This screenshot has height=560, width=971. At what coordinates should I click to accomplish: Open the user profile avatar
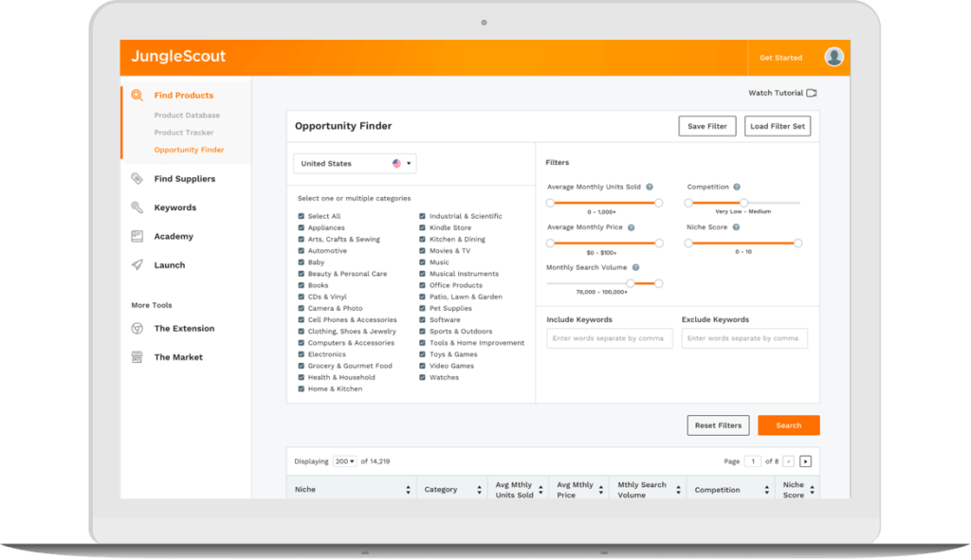[834, 57]
